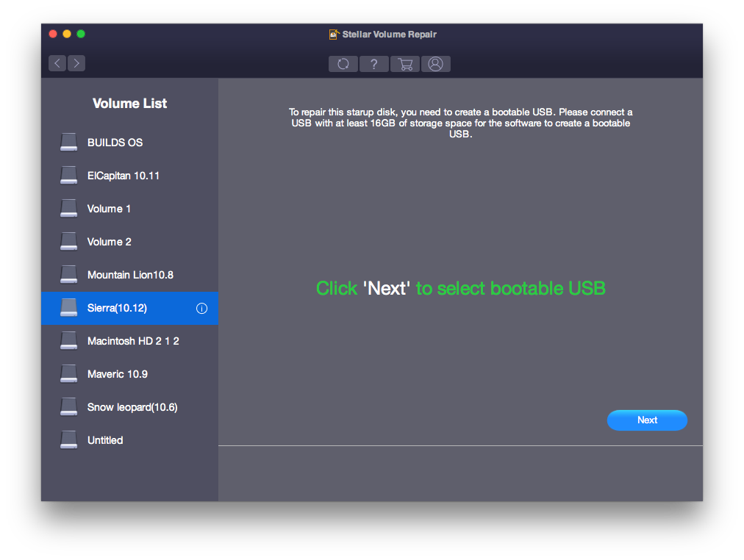Viewport: 744px width, 560px height.
Task: Close the window with red button
Action: (53, 34)
